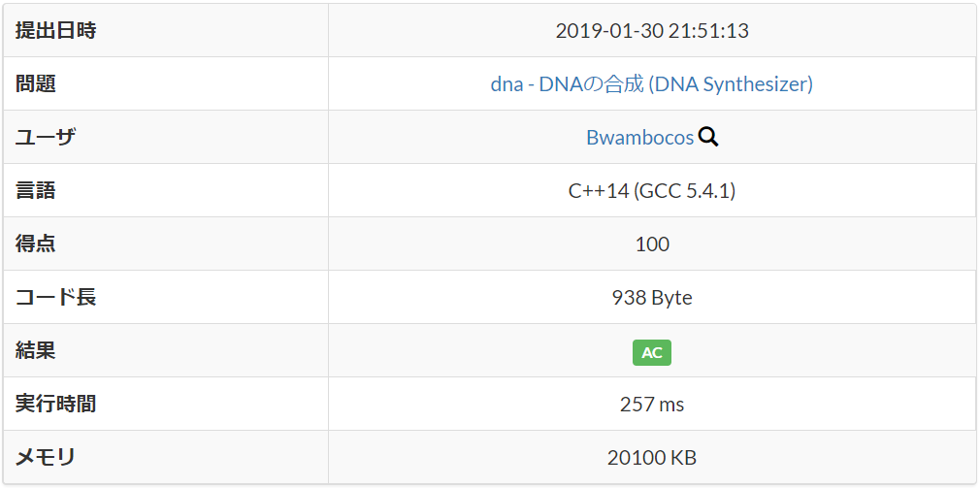Open the dna - DNAの合成 problem link
The width and height of the screenshot is (980, 488).
click(x=652, y=83)
